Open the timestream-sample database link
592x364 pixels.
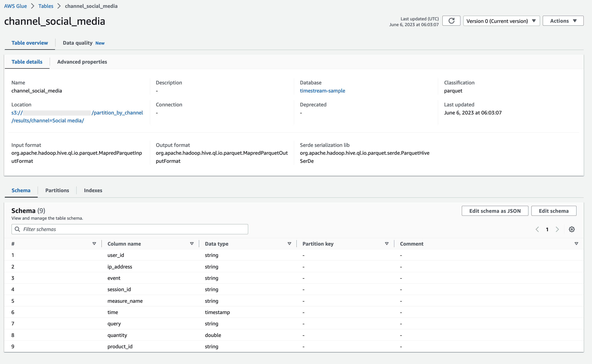click(x=322, y=91)
